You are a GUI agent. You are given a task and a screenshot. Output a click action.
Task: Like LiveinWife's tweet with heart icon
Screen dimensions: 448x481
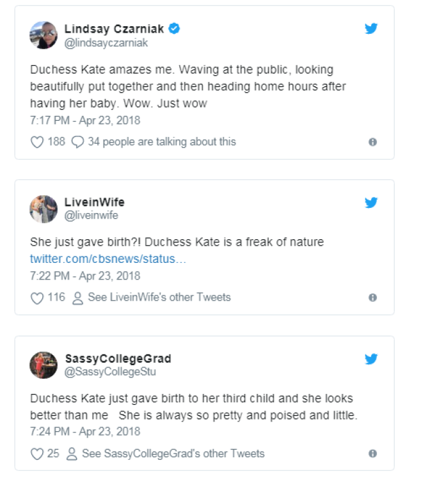[37, 298]
